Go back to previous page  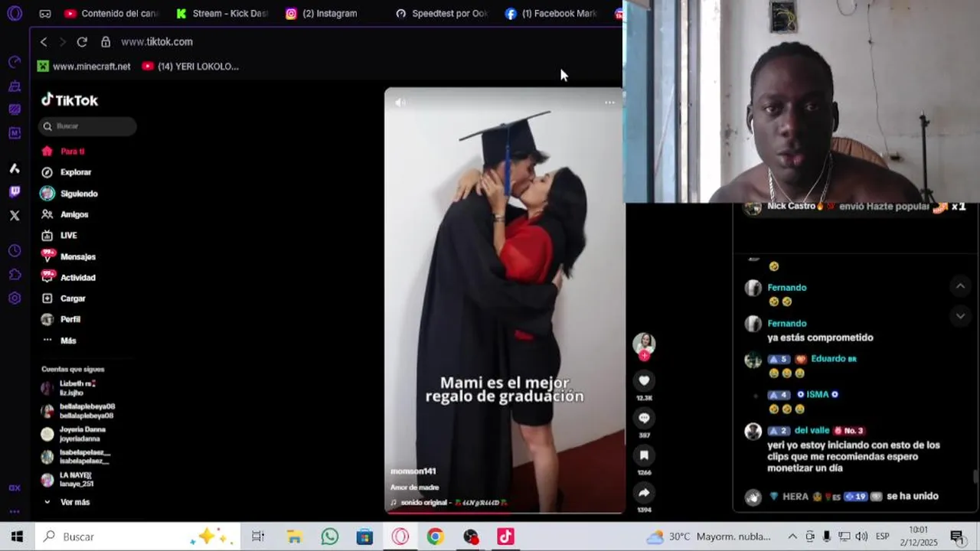[x=44, y=42]
